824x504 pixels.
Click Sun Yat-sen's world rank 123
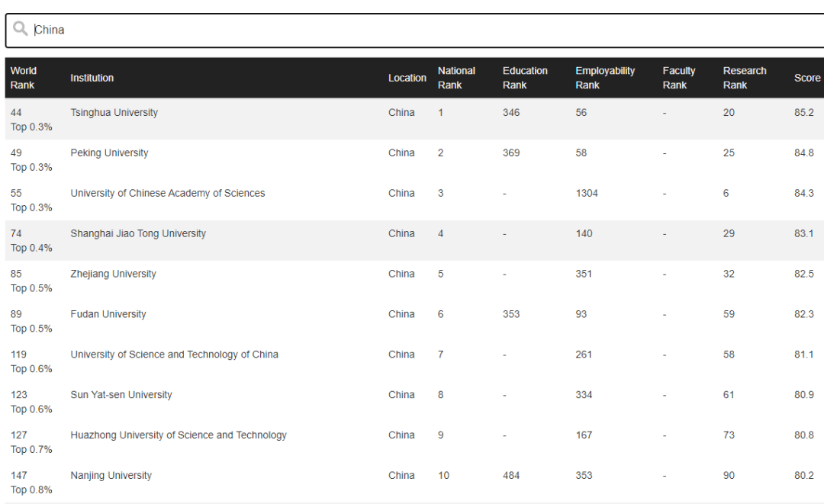[x=18, y=395]
